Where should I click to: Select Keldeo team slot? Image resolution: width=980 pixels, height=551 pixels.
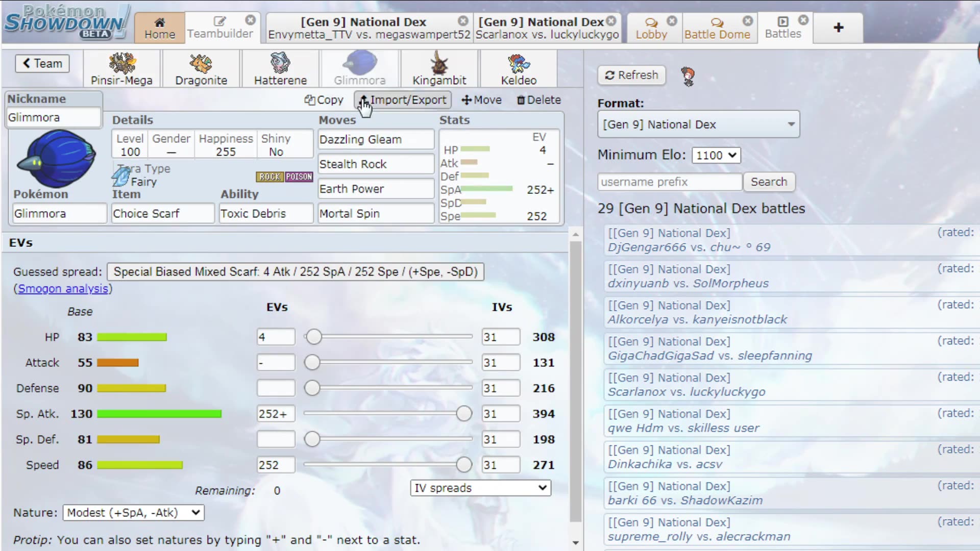pyautogui.click(x=519, y=69)
